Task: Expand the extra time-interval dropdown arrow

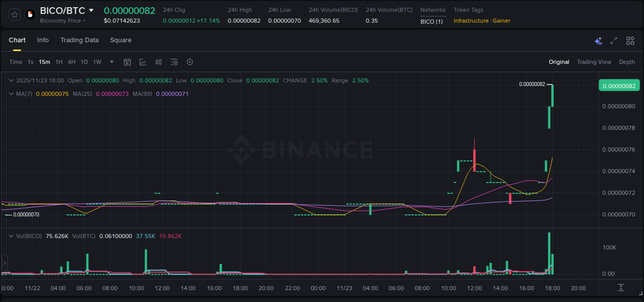Action: (x=111, y=62)
